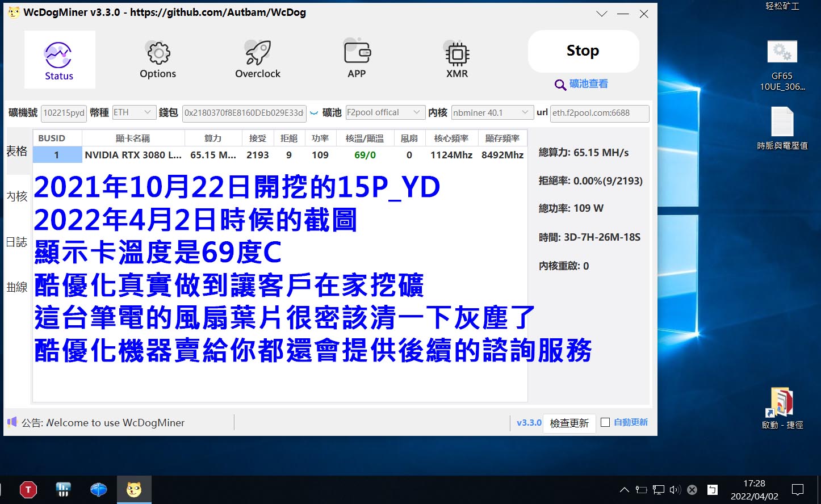This screenshot has width=821, height=504.
Task: Open the Overclock rocket page
Action: click(x=258, y=60)
